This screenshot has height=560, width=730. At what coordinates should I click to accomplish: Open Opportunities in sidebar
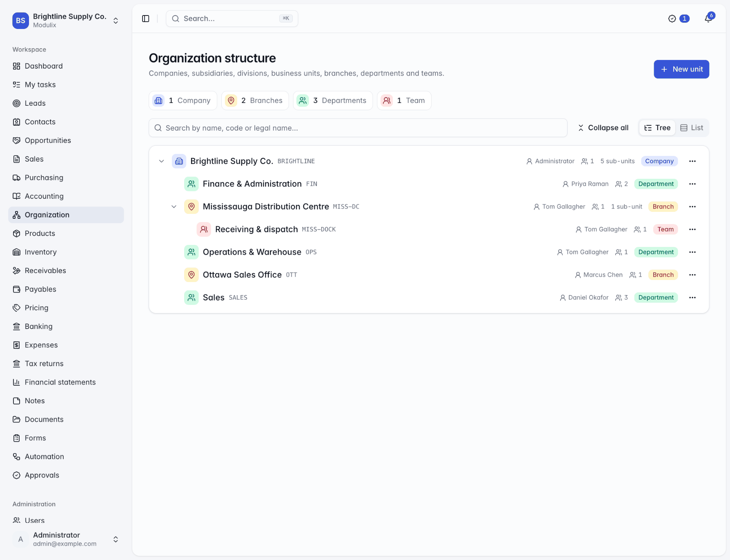coord(66,140)
